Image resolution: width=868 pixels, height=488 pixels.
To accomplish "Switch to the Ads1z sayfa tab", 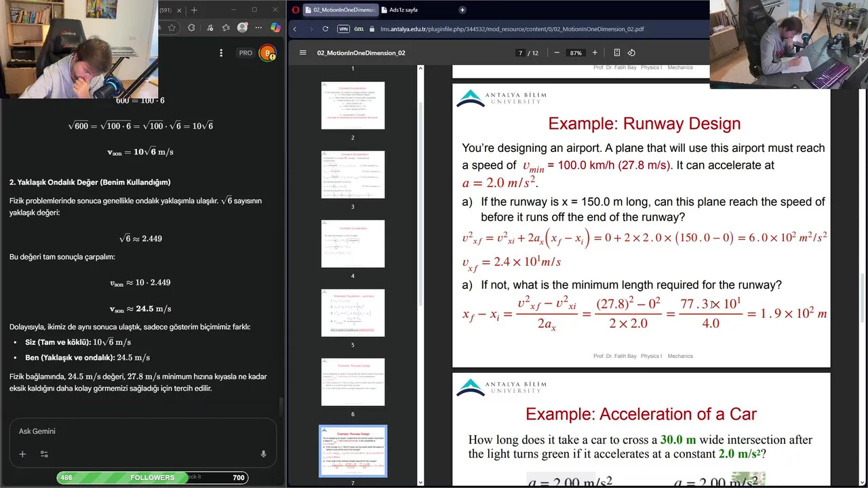I will coord(403,10).
